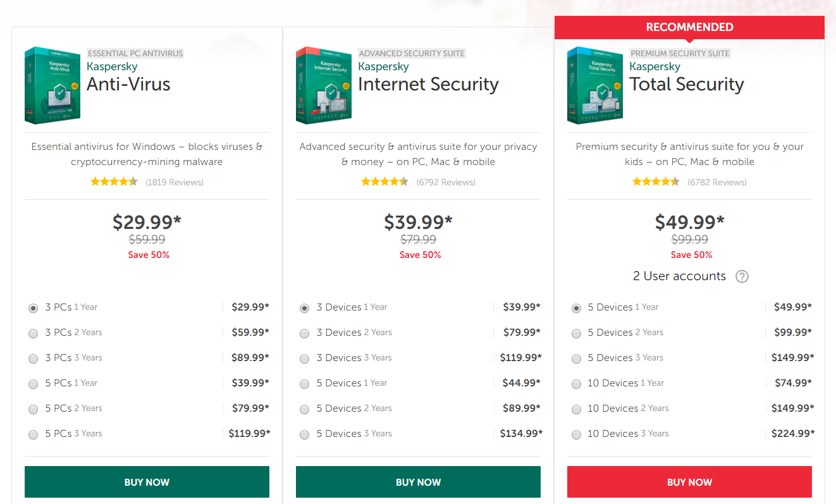Click the question mark beside 2 User accounts
The image size is (836, 504).
pyautogui.click(x=742, y=276)
